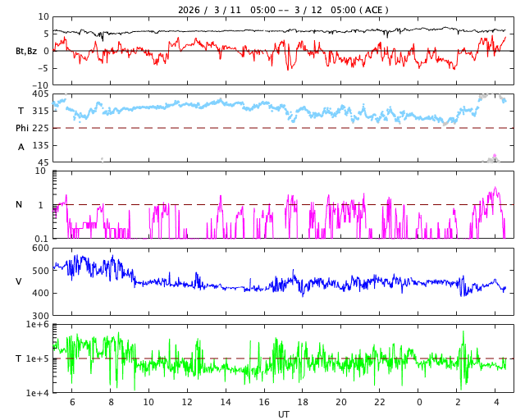Select hour 0 on the UT axis
Image resolution: width=525 pixels, height=420 pixels.
click(418, 402)
